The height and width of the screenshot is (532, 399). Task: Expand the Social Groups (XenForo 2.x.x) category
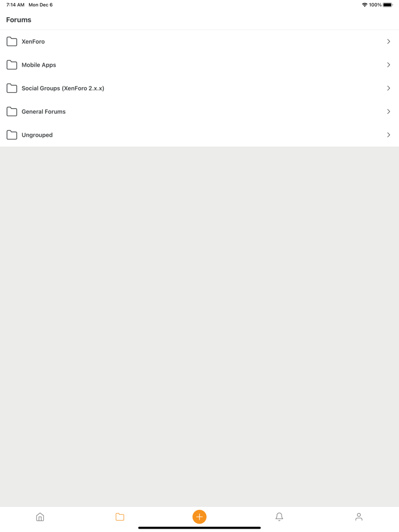(x=199, y=88)
